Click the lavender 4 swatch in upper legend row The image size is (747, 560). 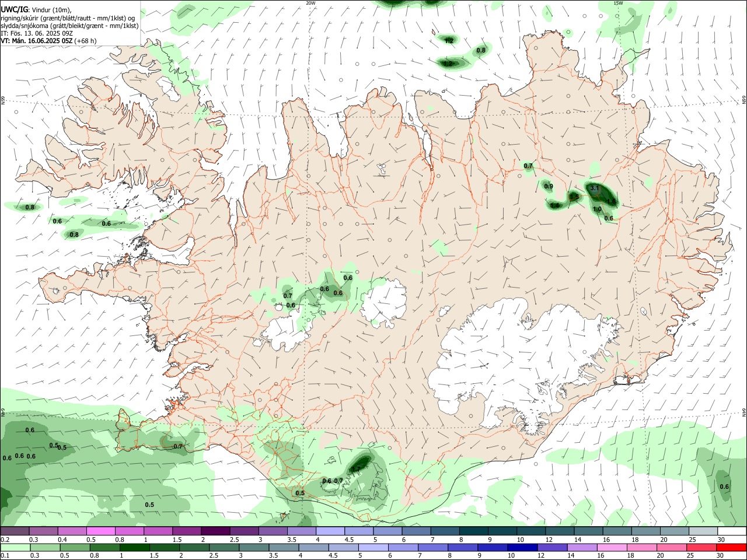pyautogui.click(x=330, y=531)
